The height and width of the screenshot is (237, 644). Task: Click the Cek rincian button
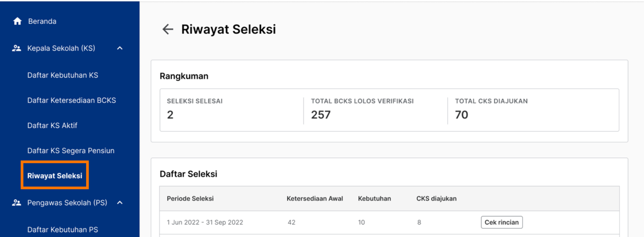[501, 222]
